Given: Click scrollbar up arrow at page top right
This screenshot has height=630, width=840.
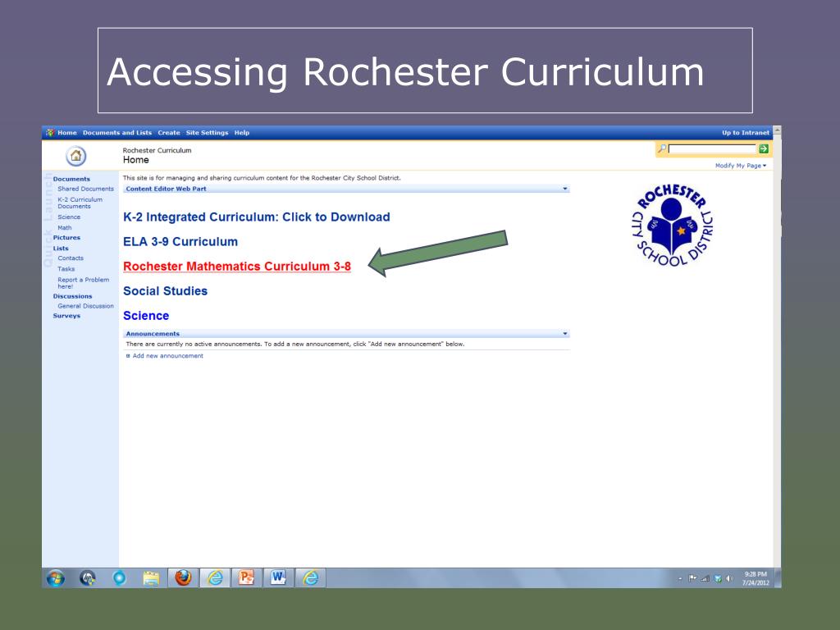Looking at the screenshot, I should click(777, 130).
